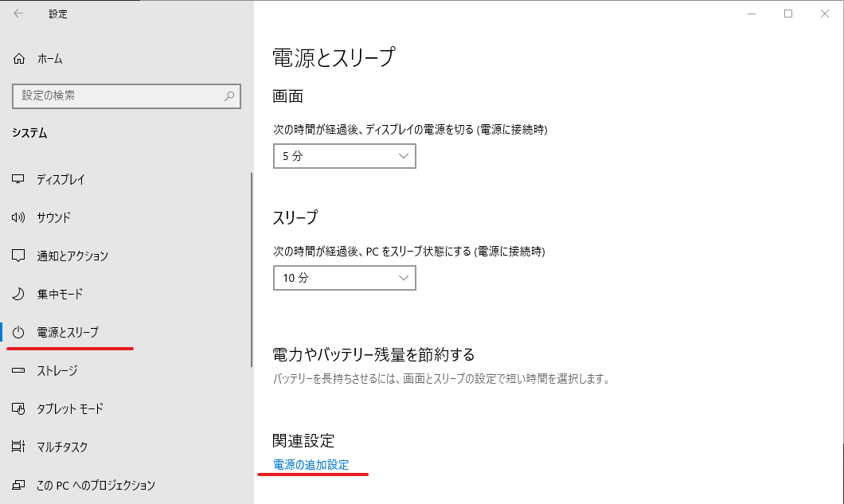Viewport: 844px width, 504px height.
Task: Click the PC sleep state label text
Action: [409, 252]
